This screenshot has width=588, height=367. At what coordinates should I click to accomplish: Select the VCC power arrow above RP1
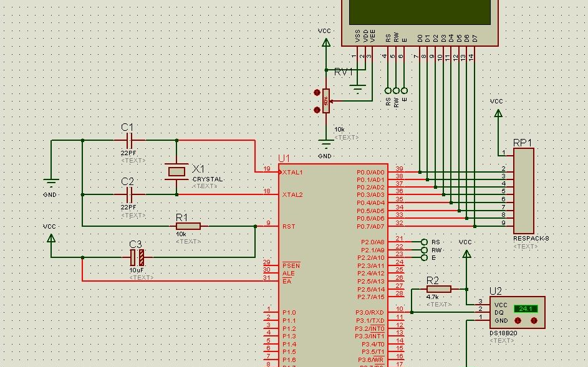click(498, 113)
